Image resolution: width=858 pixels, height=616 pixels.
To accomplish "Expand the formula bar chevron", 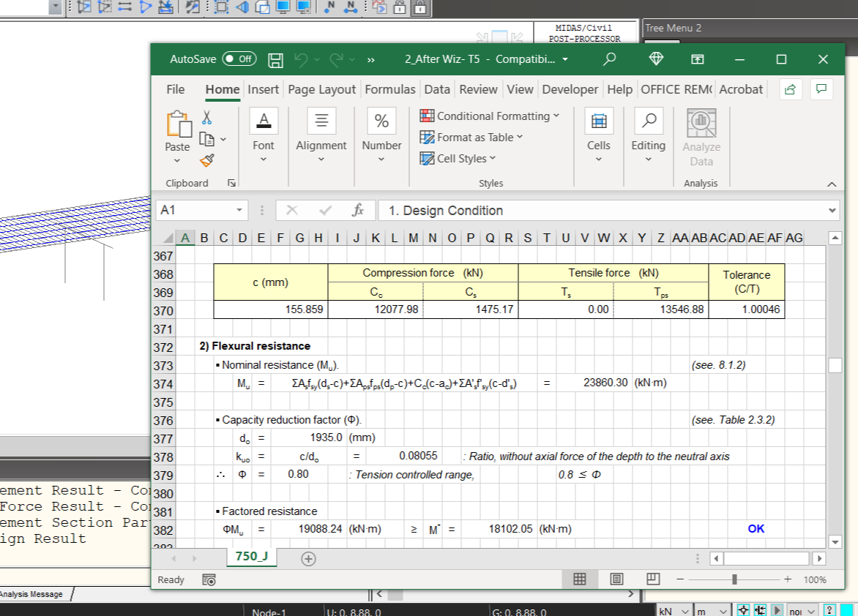I will [x=832, y=211].
